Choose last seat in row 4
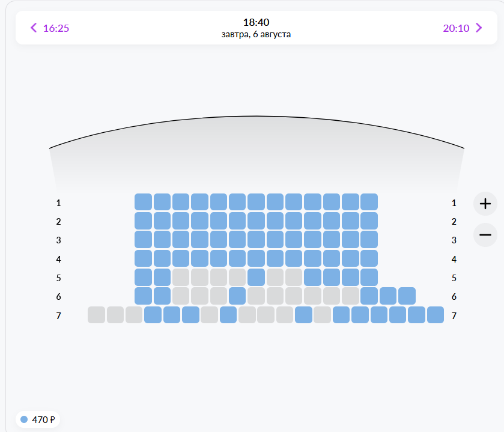Screen dimensions: 504x432 [369, 258]
